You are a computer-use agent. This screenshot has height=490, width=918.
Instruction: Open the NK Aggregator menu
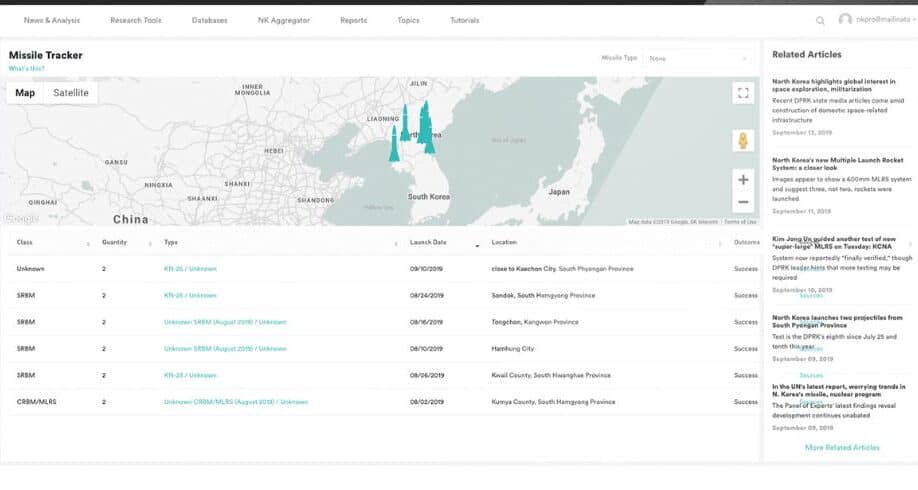[283, 20]
